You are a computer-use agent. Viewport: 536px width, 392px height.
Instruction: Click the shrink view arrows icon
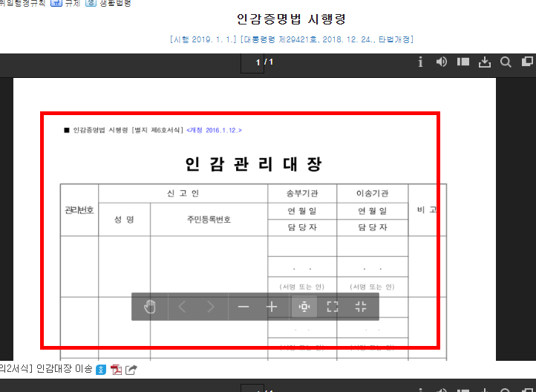tap(361, 307)
